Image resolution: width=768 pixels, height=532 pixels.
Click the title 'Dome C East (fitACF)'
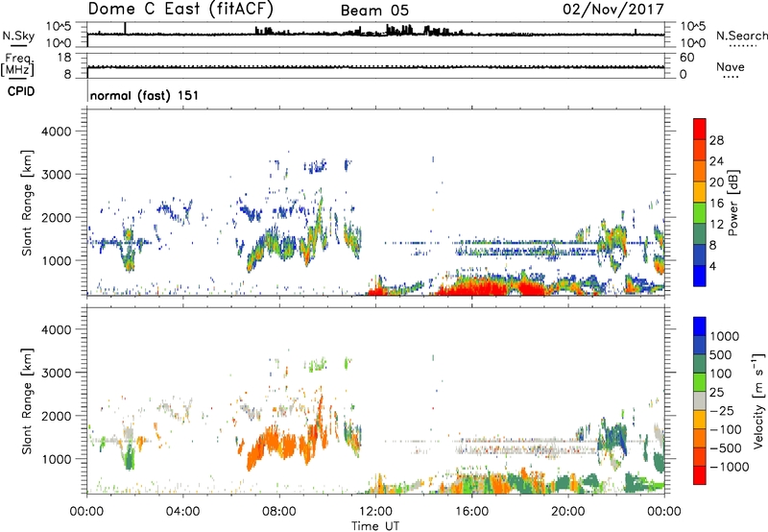click(x=180, y=9)
